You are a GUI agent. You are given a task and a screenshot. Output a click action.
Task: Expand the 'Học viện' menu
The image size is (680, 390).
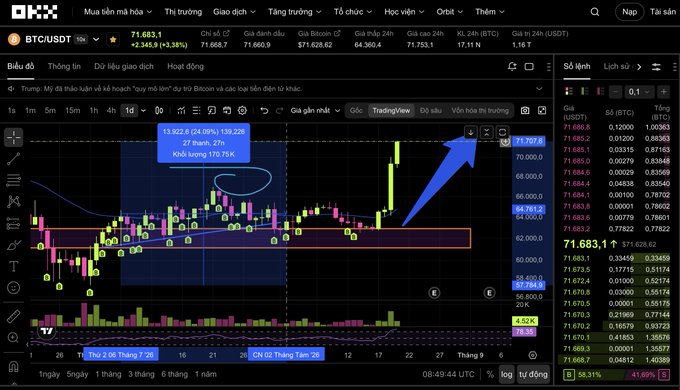(x=404, y=12)
